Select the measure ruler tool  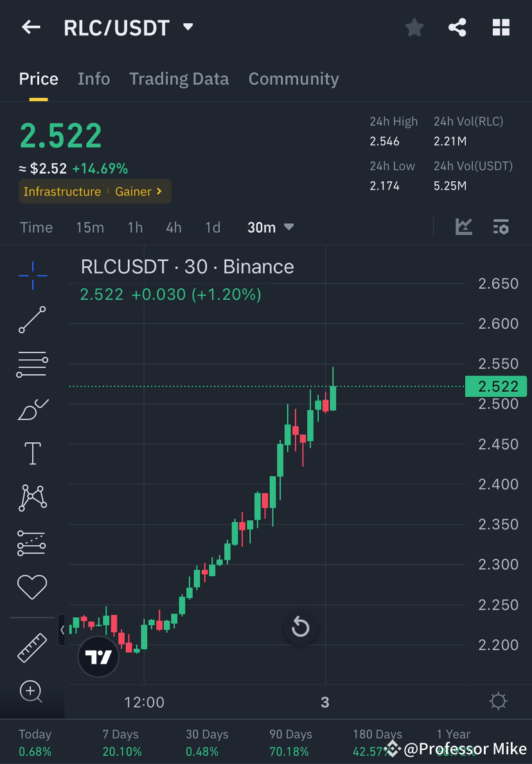coord(32,645)
